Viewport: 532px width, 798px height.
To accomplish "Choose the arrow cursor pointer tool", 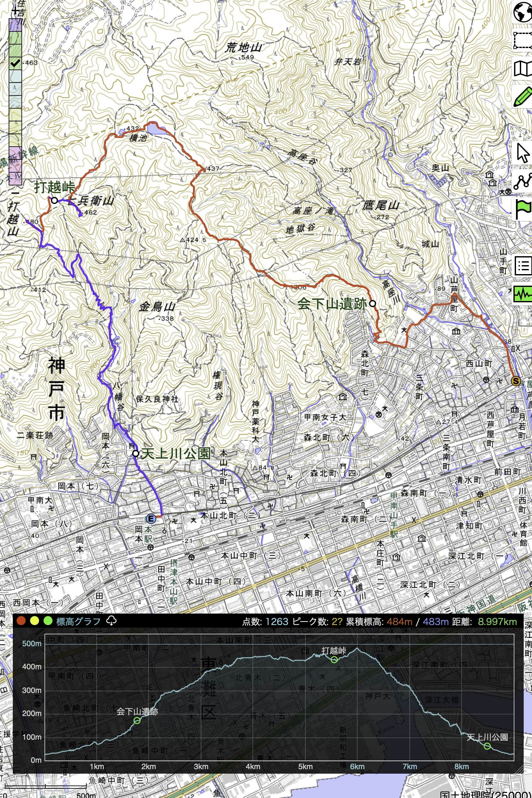I will pos(523,153).
